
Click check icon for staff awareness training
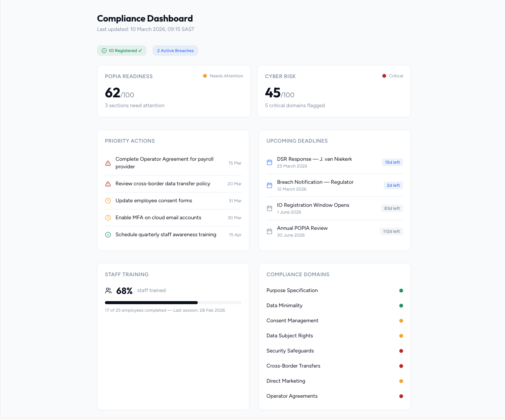point(108,235)
